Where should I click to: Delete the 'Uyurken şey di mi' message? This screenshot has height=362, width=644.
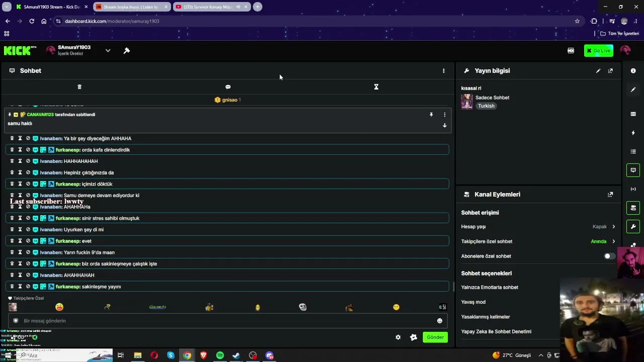point(12,230)
